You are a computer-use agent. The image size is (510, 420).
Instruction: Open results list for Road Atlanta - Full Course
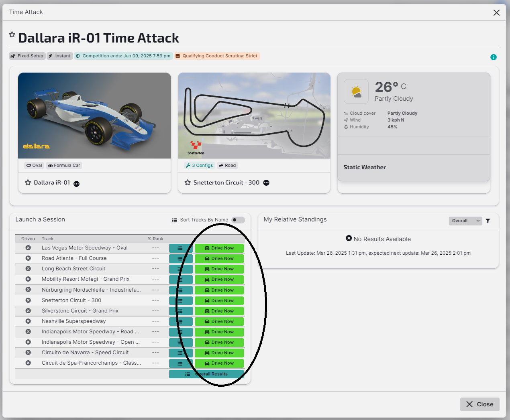(x=181, y=259)
